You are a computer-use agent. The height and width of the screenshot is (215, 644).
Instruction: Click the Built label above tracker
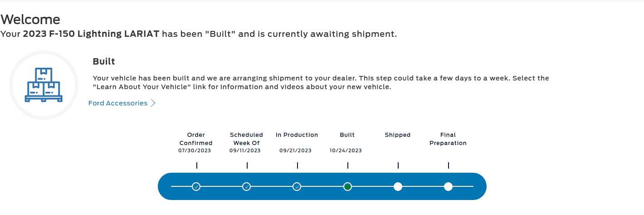[x=347, y=135]
